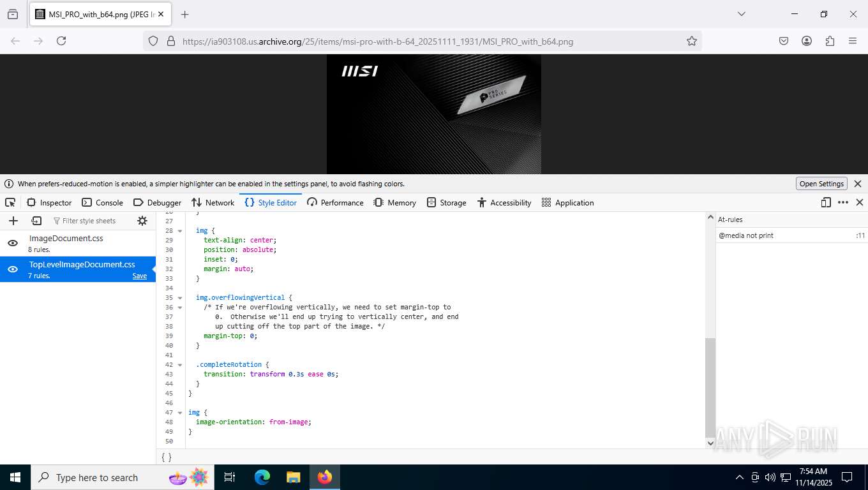This screenshot has height=490, width=868.
Task: Open Firefox application menu
Action: (x=853, y=41)
